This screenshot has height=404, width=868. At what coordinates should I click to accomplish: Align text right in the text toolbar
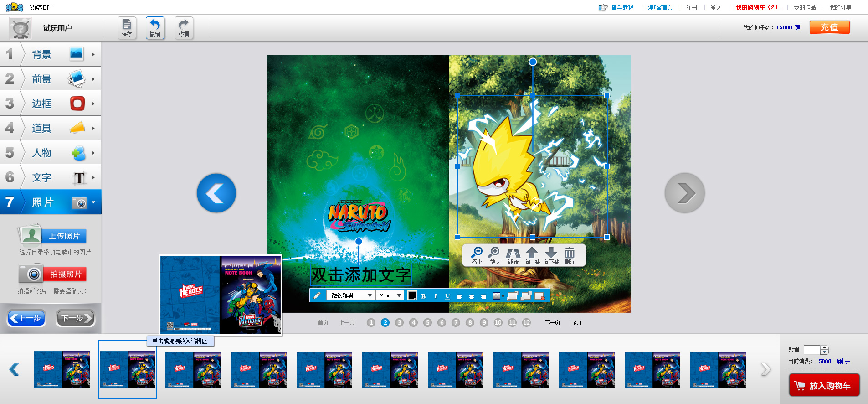point(483,296)
